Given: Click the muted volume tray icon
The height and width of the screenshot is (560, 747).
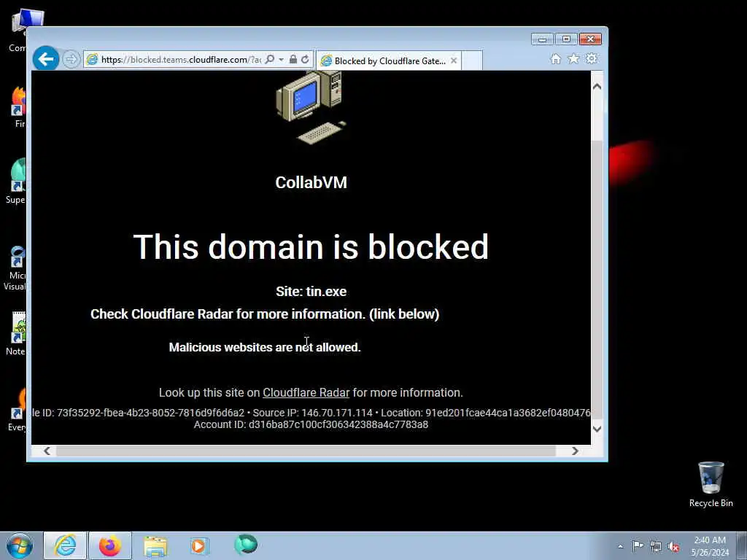Looking at the screenshot, I should [673, 546].
